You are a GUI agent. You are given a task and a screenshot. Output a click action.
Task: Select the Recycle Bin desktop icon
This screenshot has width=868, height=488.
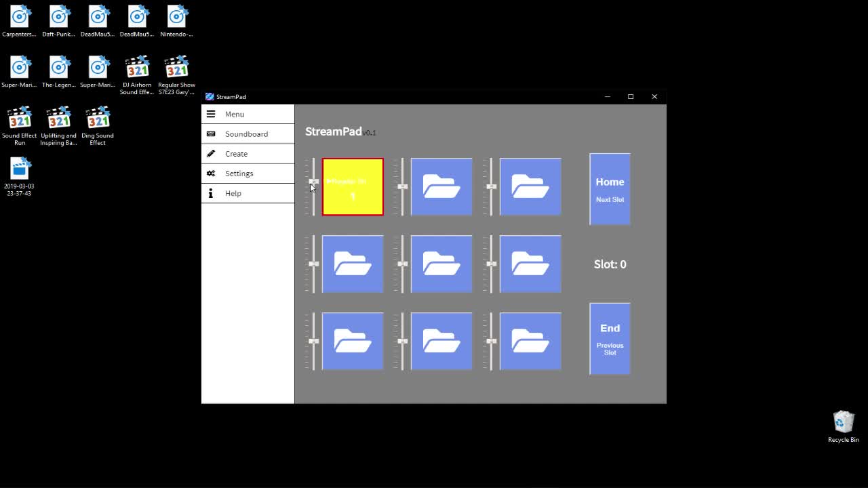[843, 426]
